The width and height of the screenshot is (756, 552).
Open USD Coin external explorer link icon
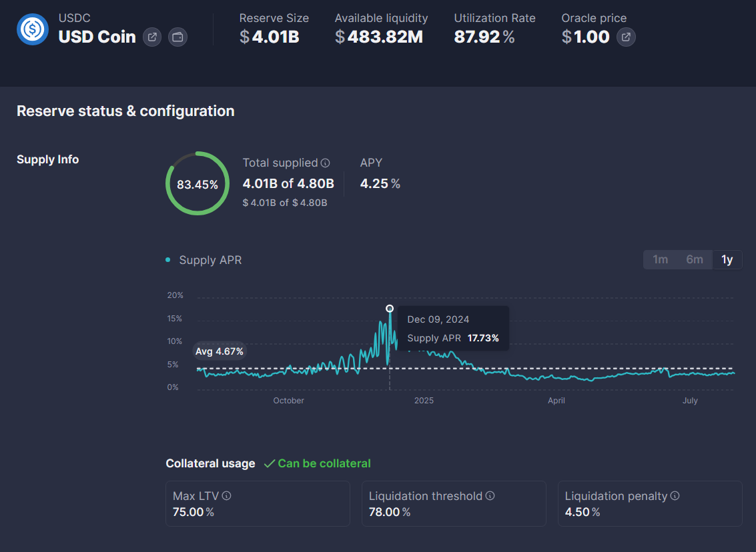point(152,37)
